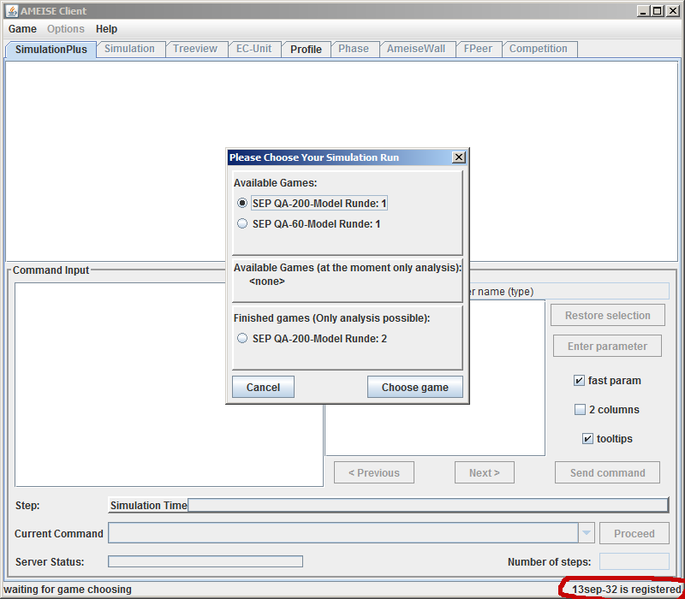685x599 pixels.
Task: Maximize the AMEISE Client window
Action: pos(657,11)
